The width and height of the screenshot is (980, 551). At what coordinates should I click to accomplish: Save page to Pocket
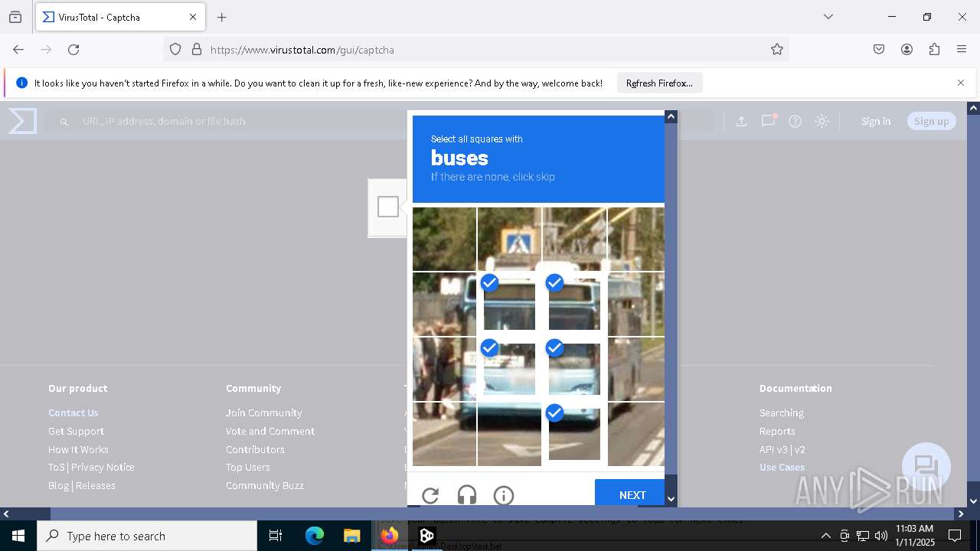879,50
